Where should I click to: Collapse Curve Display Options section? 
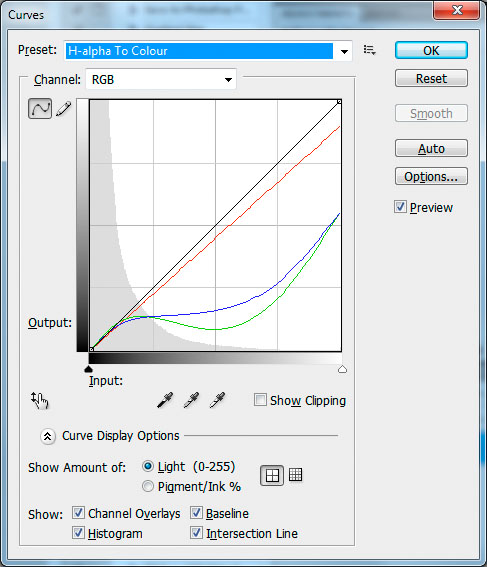(x=48, y=436)
